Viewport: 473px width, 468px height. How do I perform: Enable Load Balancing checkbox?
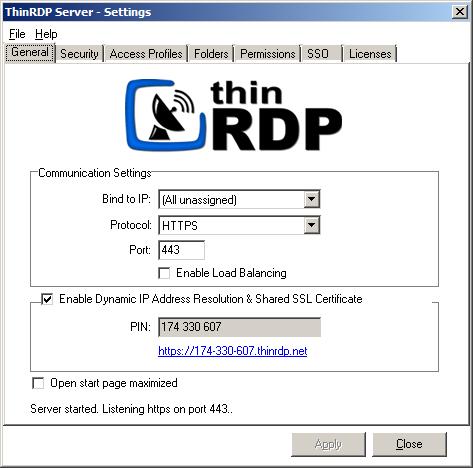tap(164, 273)
